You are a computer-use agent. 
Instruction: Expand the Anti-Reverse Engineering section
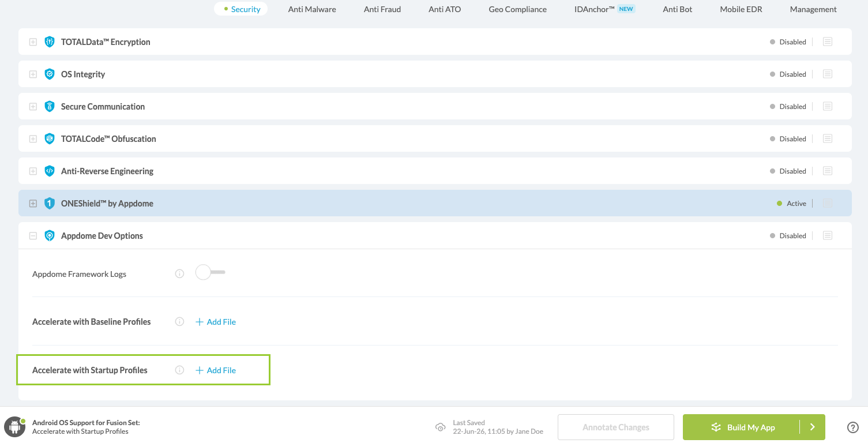tap(33, 171)
